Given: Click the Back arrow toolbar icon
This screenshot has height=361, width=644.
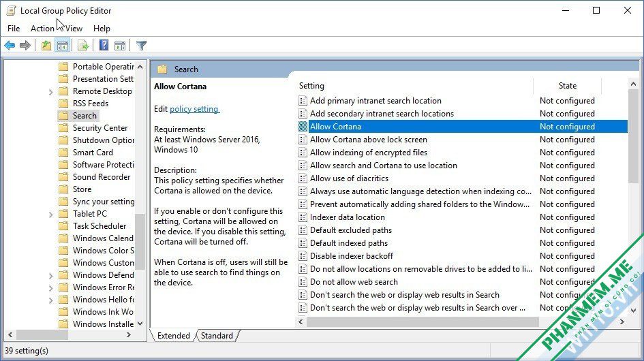Looking at the screenshot, I should coord(10,46).
